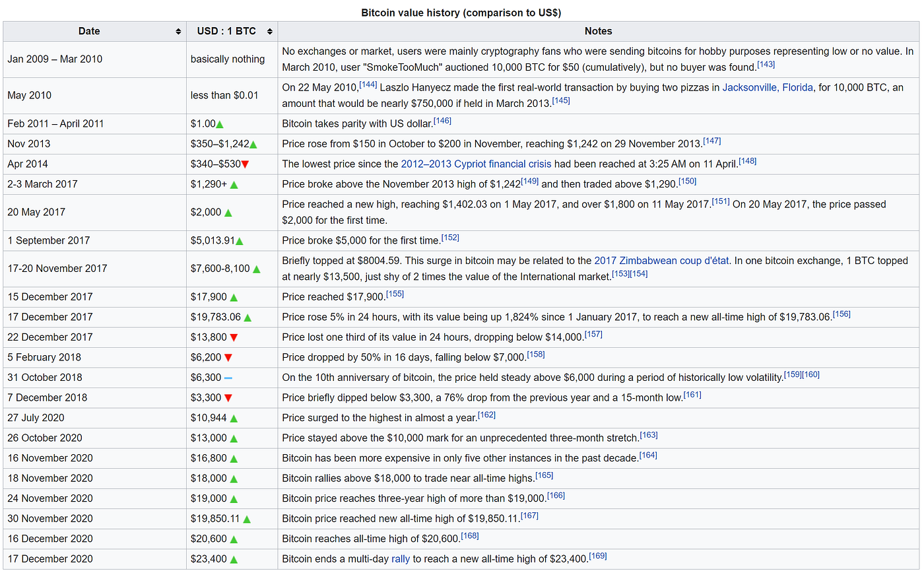Viewport: 924px width, 573px height.
Task: Click the green up arrow beside $1.00
Action: pyautogui.click(x=220, y=124)
